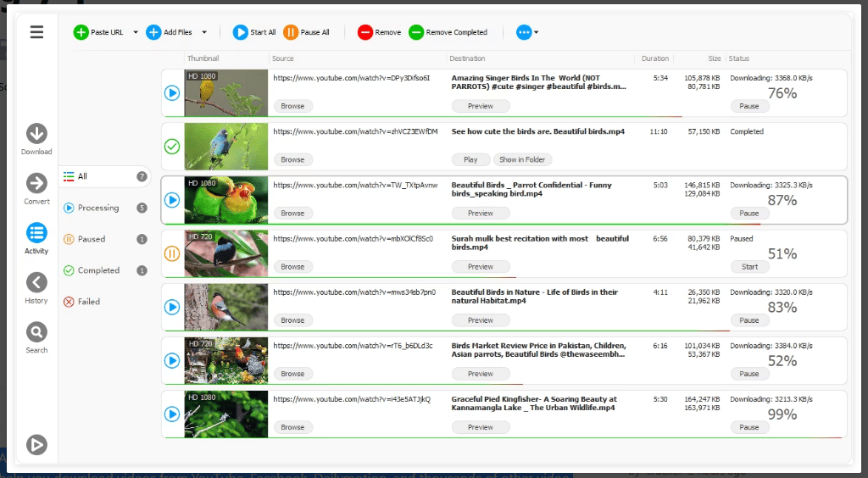Expand the Paste URL dropdown arrow
Viewport: 868px width, 478px height.
(136, 32)
